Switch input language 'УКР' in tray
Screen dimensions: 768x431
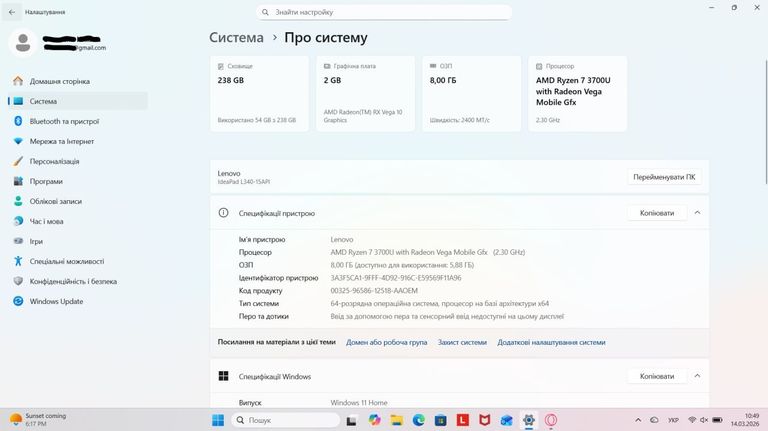(673, 420)
